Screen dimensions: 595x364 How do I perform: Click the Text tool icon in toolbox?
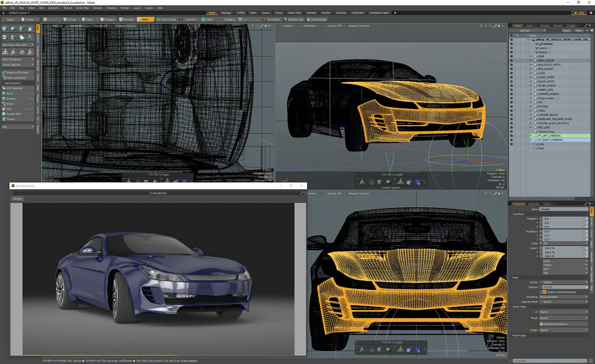30,37
